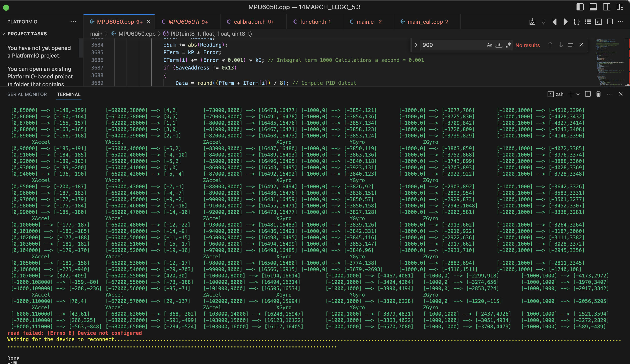Click the back navigation arrow
The image size is (630, 364).
click(x=555, y=22)
